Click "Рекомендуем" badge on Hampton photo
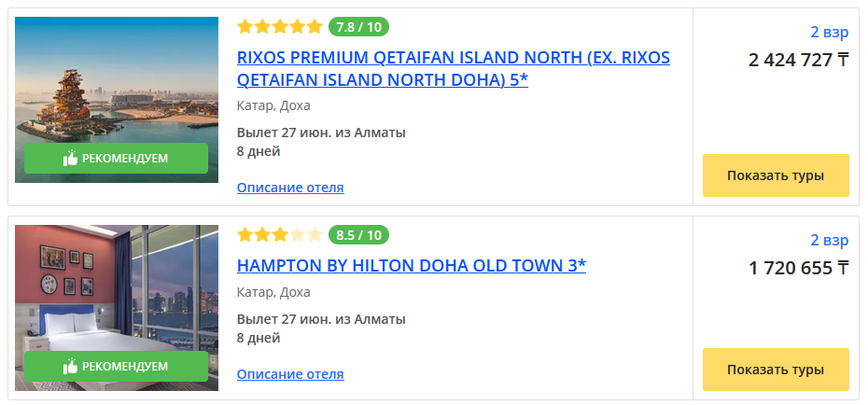Image resolution: width=868 pixels, height=405 pixels. 117,367
